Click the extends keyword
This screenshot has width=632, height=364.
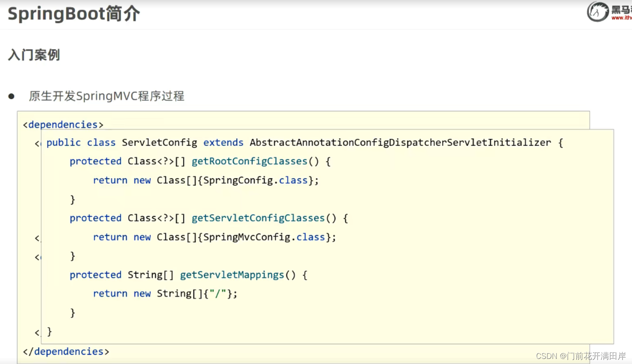pyautogui.click(x=223, y=143)
